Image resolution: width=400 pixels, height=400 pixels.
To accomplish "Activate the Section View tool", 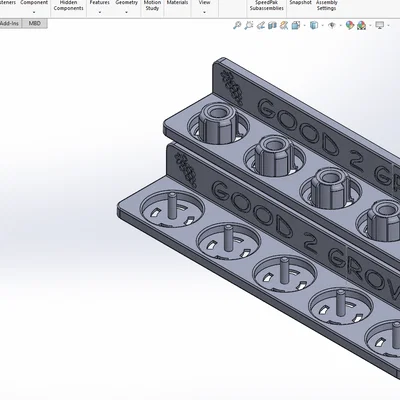I will 272,25.
